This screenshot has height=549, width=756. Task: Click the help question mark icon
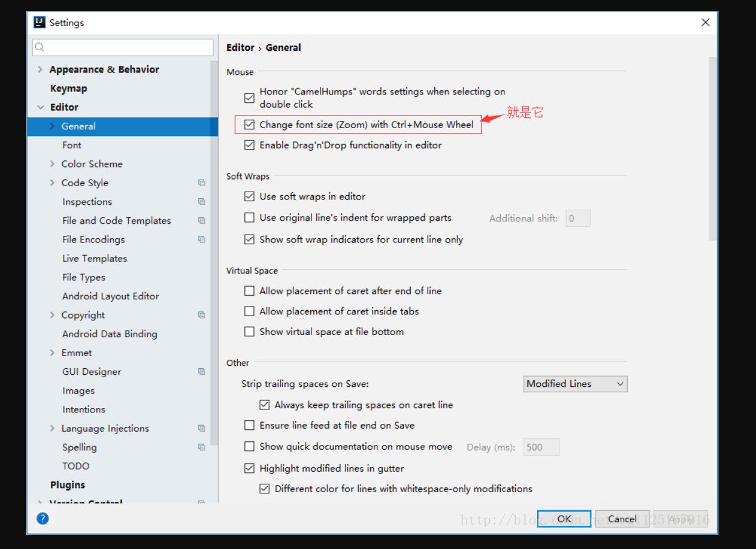pyautogui.click(x=42, y=518)
